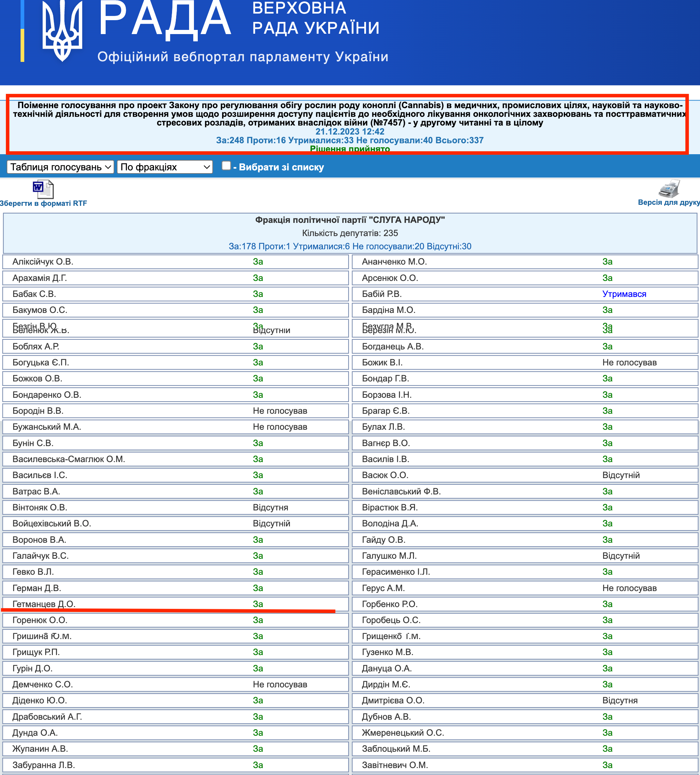
Task: Select deputy 'Галушко М.Л.'
Action: (389, 556)
